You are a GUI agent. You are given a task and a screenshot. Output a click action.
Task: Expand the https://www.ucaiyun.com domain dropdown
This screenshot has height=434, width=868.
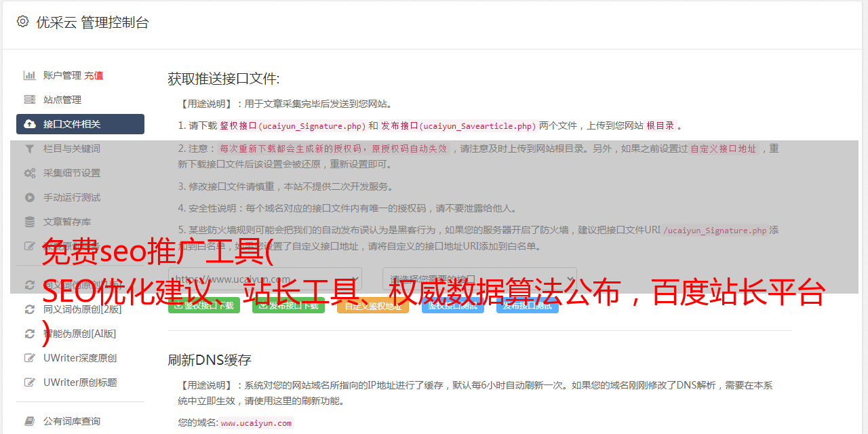point(265,279)
